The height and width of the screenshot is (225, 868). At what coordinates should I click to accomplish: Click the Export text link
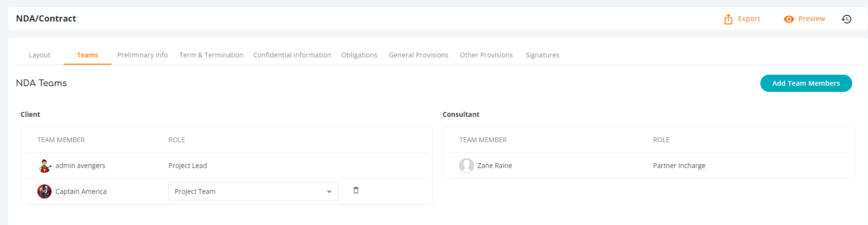[749, 19]
